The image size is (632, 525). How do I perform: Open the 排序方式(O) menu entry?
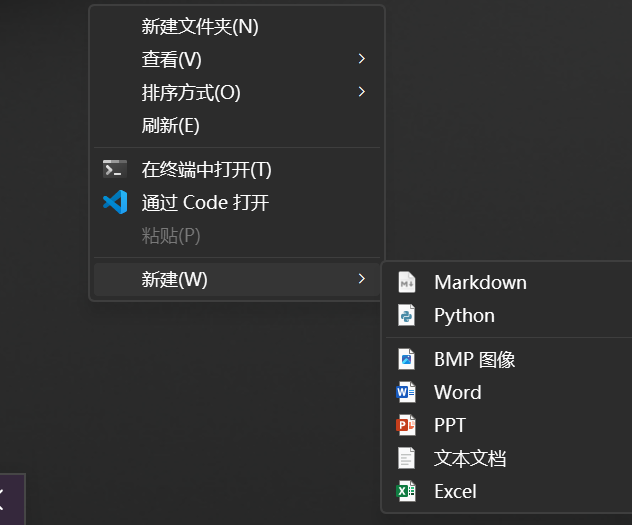237,92
